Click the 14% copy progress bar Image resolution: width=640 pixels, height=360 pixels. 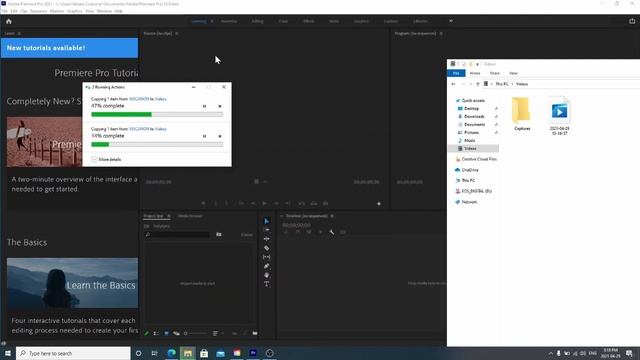(157, 144)
